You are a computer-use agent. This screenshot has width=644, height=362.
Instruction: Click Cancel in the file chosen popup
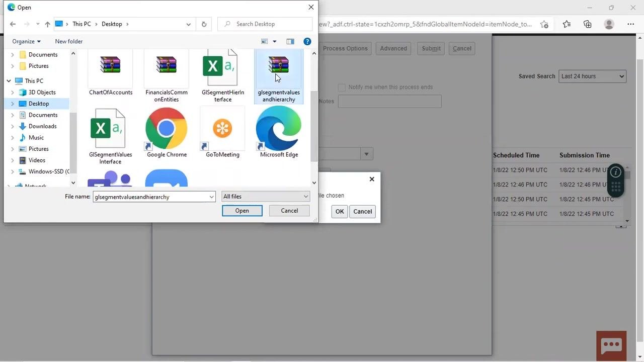pos(362,212)
